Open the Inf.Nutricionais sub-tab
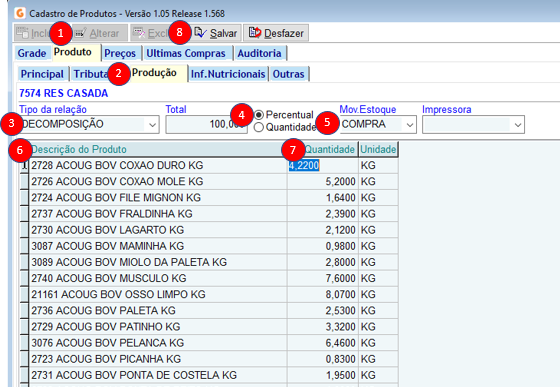This screenshot has height=387, width=560. [228, 74]
